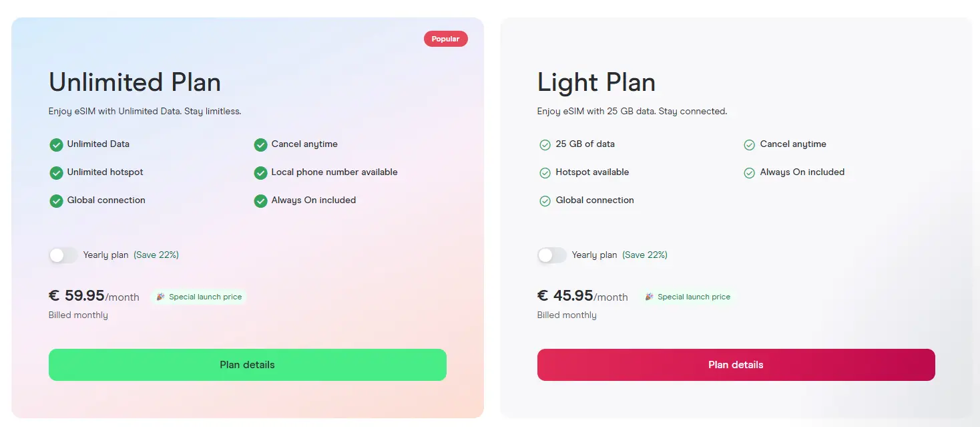Click the green checkmark beside Unlimited Data
Viewport: 980px width, 427px height.
click(x=56, y=144)
